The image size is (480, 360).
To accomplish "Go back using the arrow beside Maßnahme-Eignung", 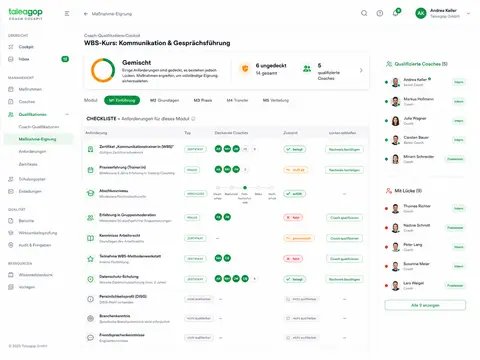I will 86,14.
